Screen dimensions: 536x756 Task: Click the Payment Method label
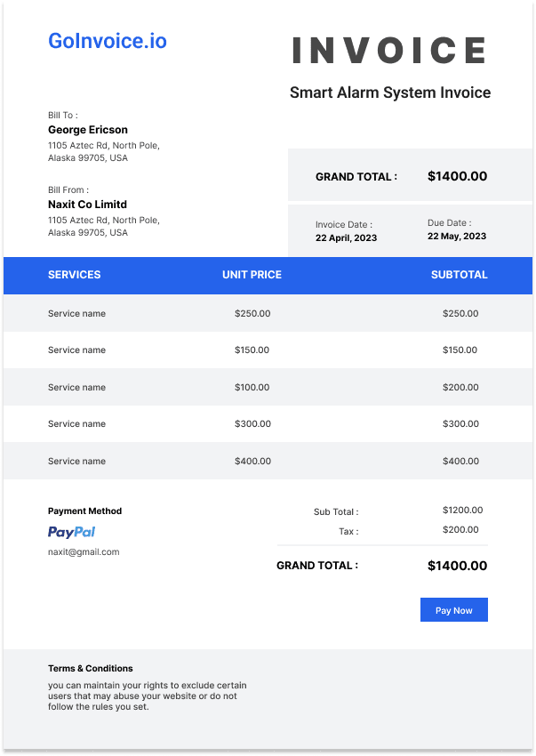point(84,511)
